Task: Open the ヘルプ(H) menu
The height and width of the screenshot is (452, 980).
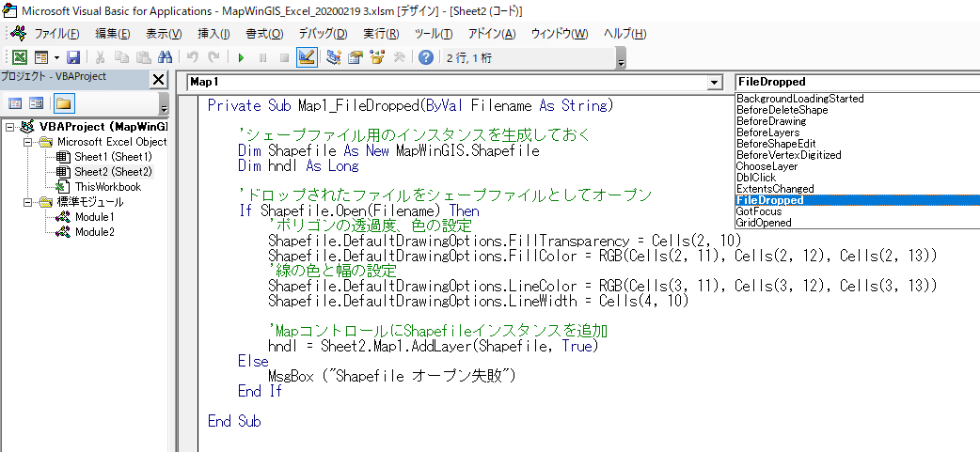Action: (x=625, y=34)
